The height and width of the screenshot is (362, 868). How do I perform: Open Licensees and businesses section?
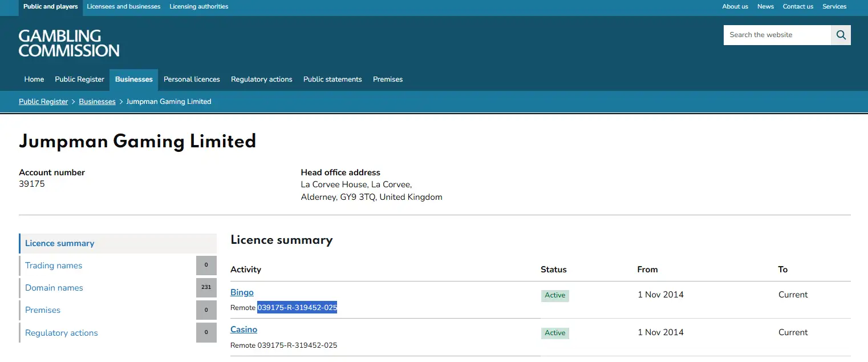[124, 7]
